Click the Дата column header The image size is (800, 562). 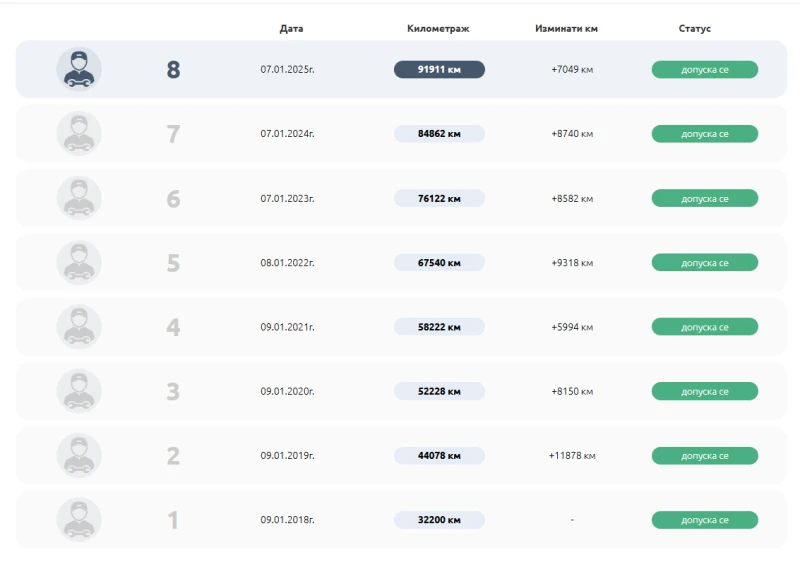[291, 29]
